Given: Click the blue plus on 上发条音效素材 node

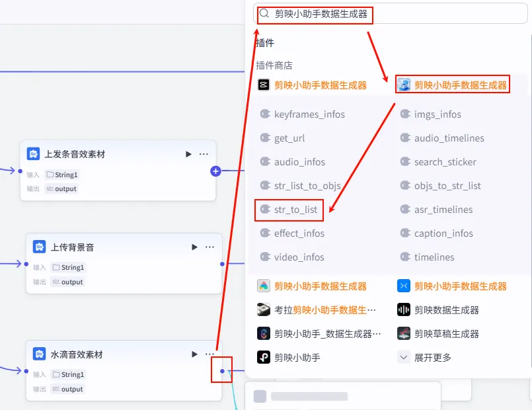Looking at the screenshot, I should (216, 171).
